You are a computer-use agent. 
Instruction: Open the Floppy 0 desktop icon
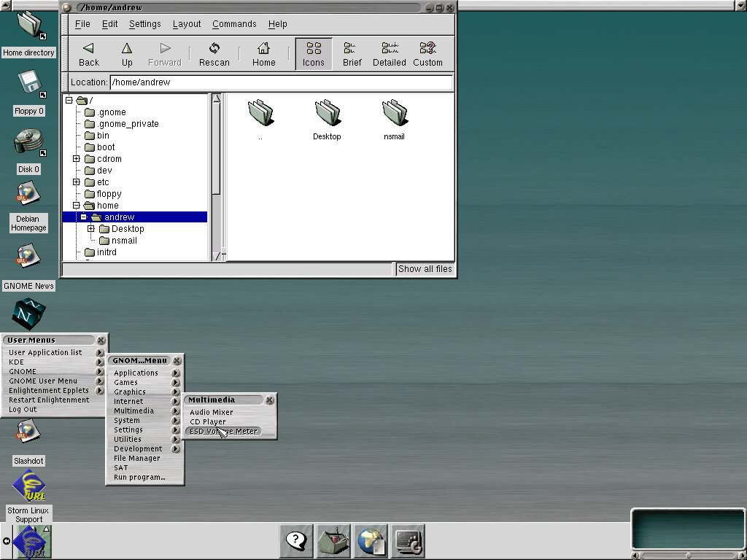29,86
